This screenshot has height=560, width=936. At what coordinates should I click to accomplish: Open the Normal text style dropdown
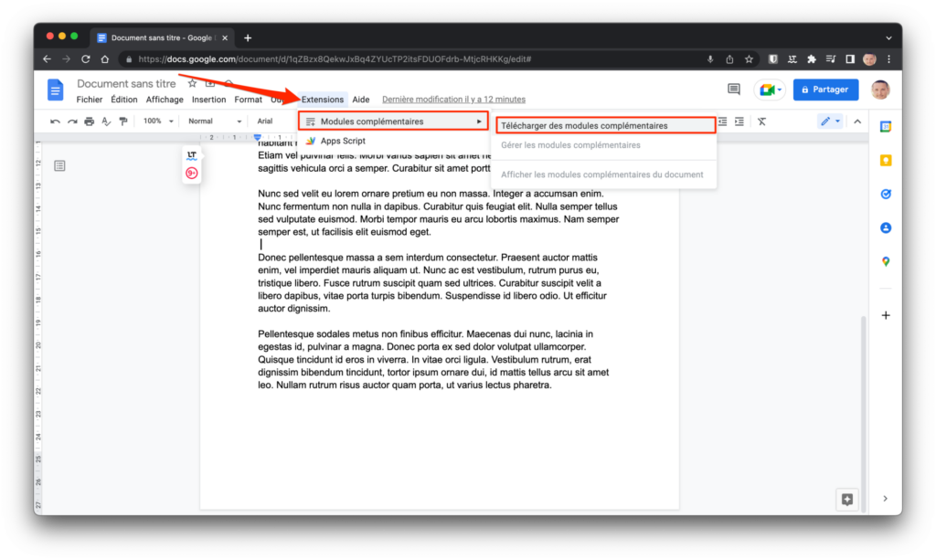coord(214,122)
